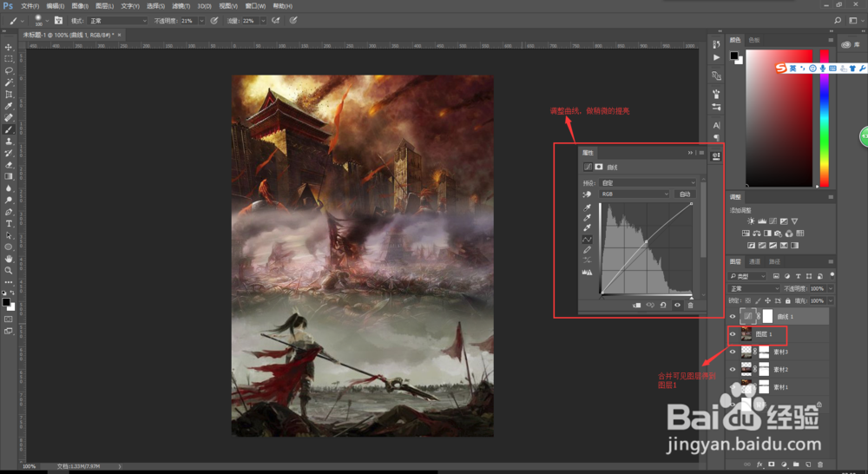The image size is (868, 474).
Task: Hide the 素材2 layer
Action: [x=733, y=369]
